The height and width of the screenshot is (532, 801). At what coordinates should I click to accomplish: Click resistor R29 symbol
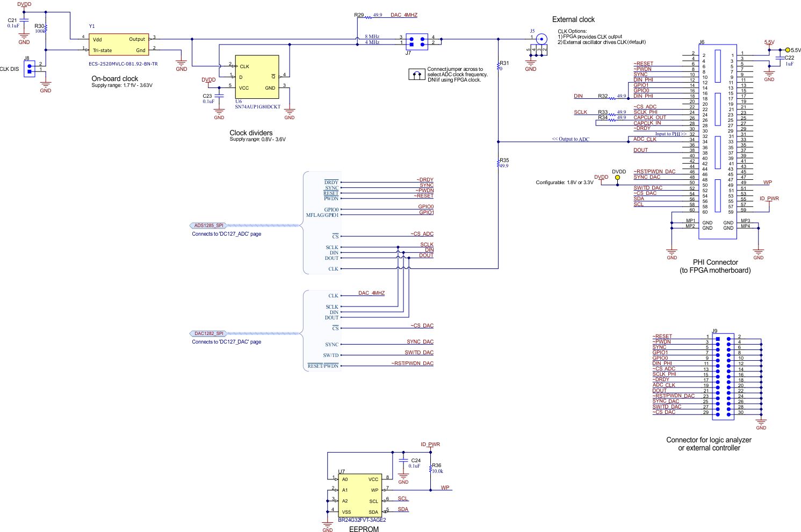pos(369,17)
